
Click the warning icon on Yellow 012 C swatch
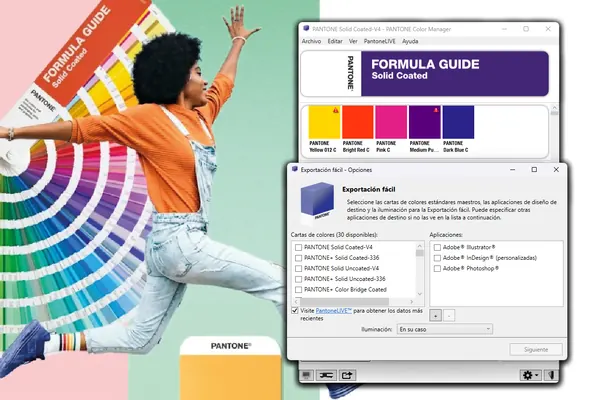pos(336,110)
